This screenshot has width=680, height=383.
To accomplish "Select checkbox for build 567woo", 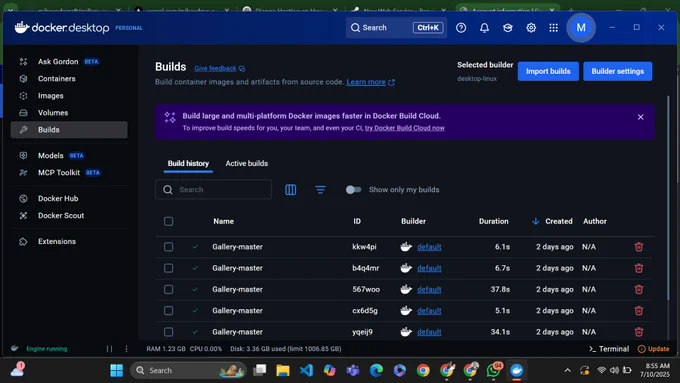I will (x=168, y=289).
